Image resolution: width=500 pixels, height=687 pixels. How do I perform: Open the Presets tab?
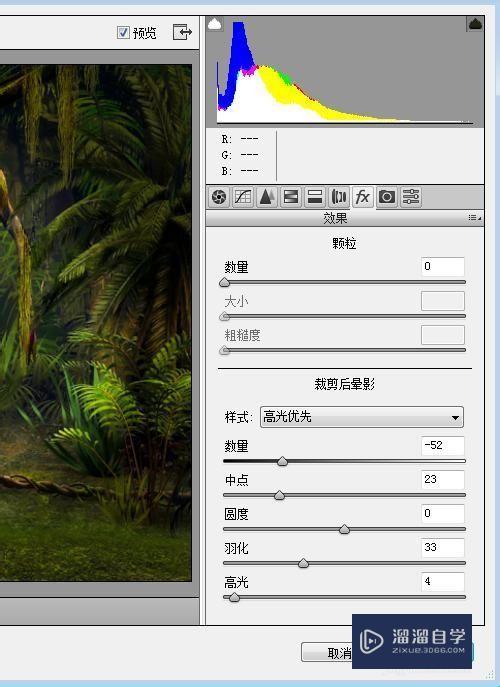[x=411, y=197]
